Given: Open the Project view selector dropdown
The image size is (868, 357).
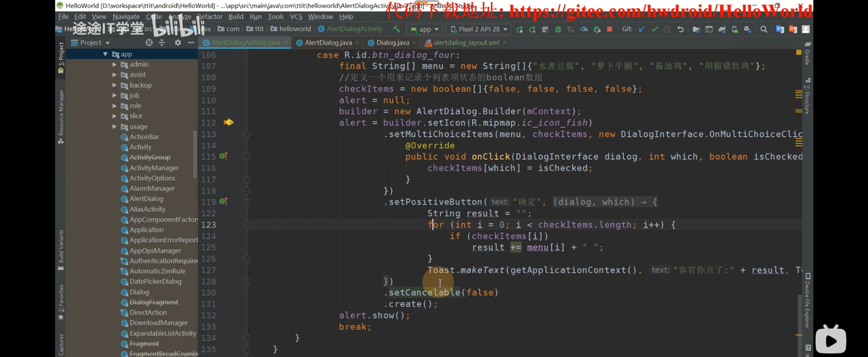Looking at the screenshot, I should [90, 42].
